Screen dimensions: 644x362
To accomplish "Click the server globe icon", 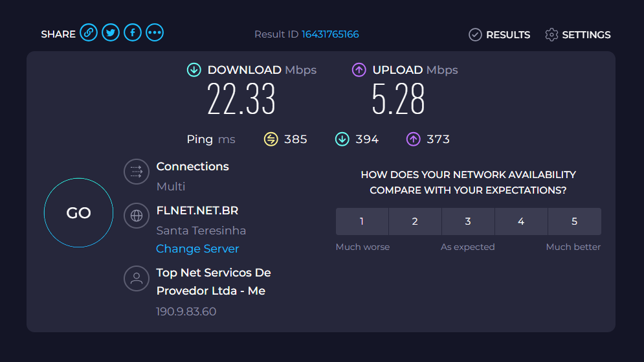I will pos(137,216).
